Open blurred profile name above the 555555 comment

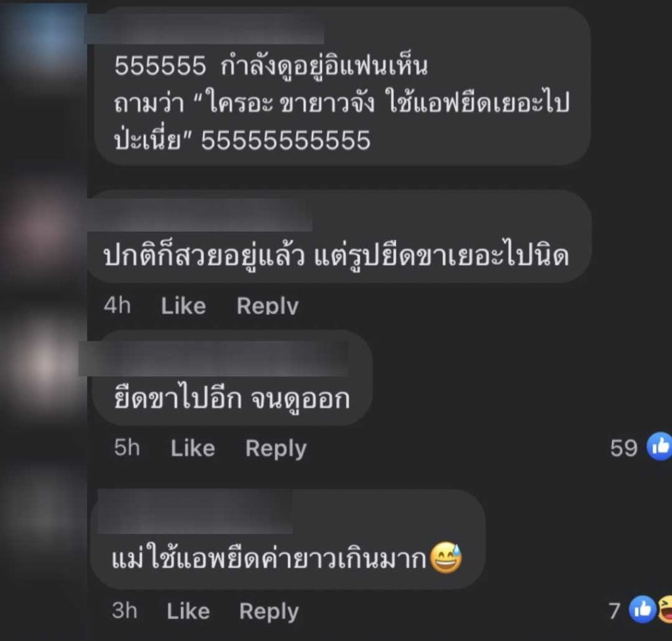(205, 28)
